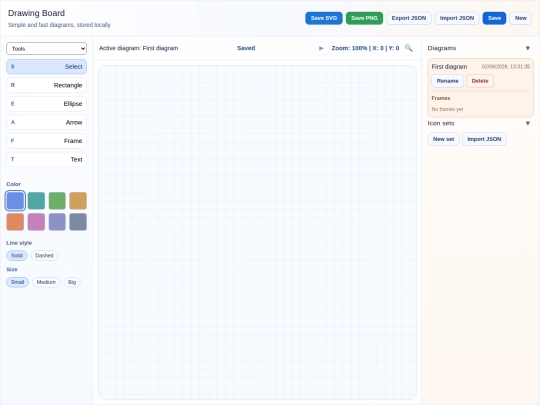The width and height of the screenshot is (540, 405).
Task: Pick the blue color swatch
Action: pyautogui.click(x=15, y=201)
